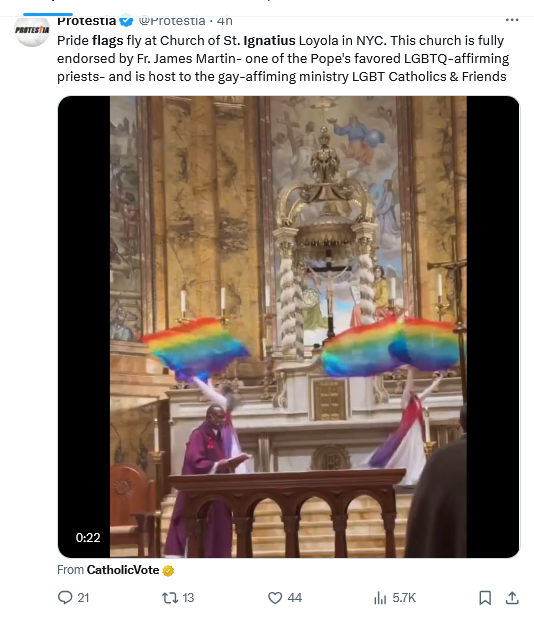Click the repost arrows icon
Viewport: 534px width, 617px height.
point(170,598)
